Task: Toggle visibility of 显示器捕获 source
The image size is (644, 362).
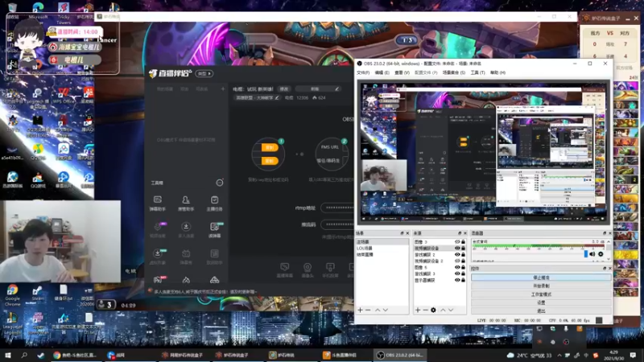Action: (x=457, y=280)
